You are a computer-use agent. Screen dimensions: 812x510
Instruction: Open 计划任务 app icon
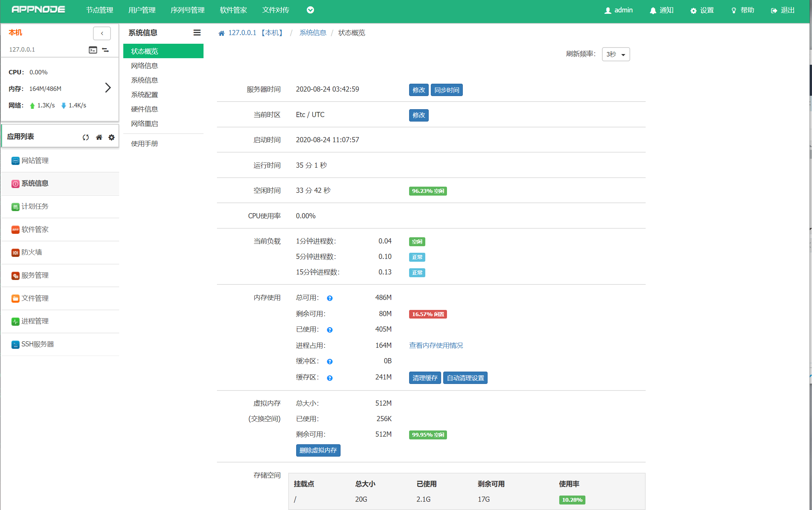pos(15,207)
